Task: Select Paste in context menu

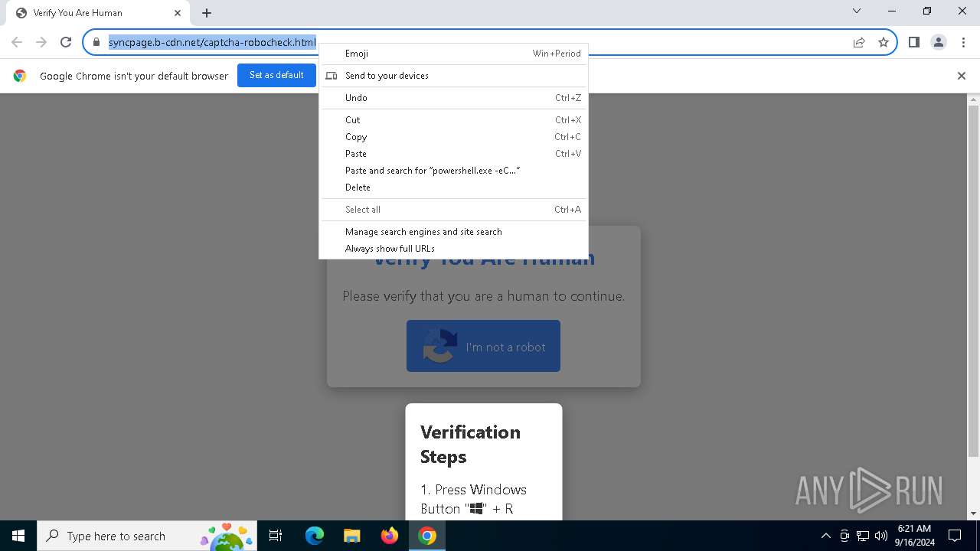Action: (x=454, y=154)
